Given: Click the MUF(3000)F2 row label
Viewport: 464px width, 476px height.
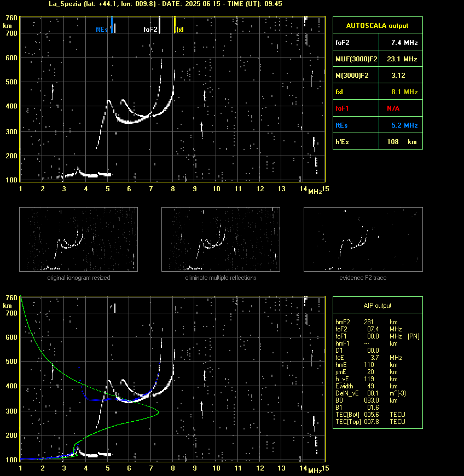Looking at the screenshot, I should coord(356,59).
